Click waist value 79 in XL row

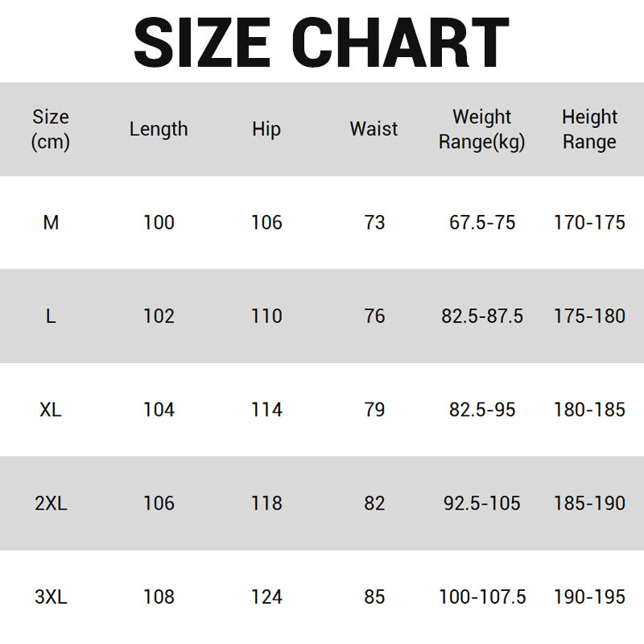click(x=374, y=410)
